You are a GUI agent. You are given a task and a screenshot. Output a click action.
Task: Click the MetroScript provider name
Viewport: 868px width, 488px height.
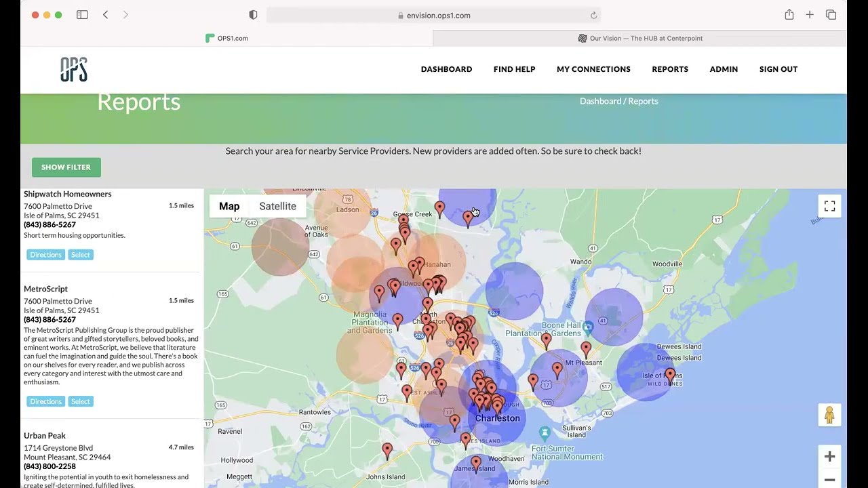[x=46, y=289]
